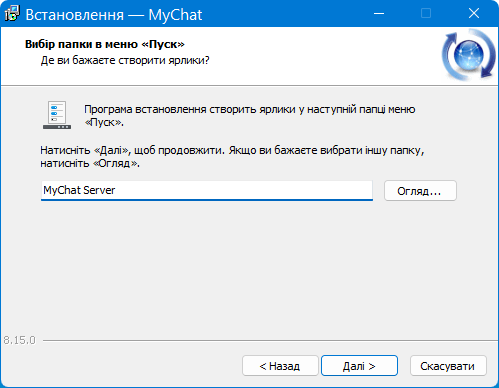Click the installer icon in title bar
Viewport: 499px width, 388px height.
(x=12, y=14)
